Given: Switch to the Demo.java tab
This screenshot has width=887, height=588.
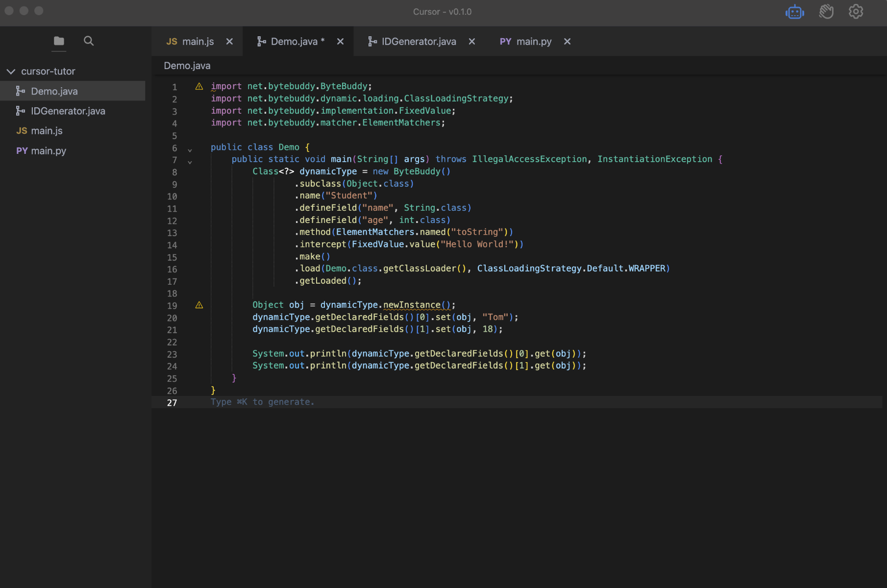Looking at the screenshot, I should [x=297, y=42].
